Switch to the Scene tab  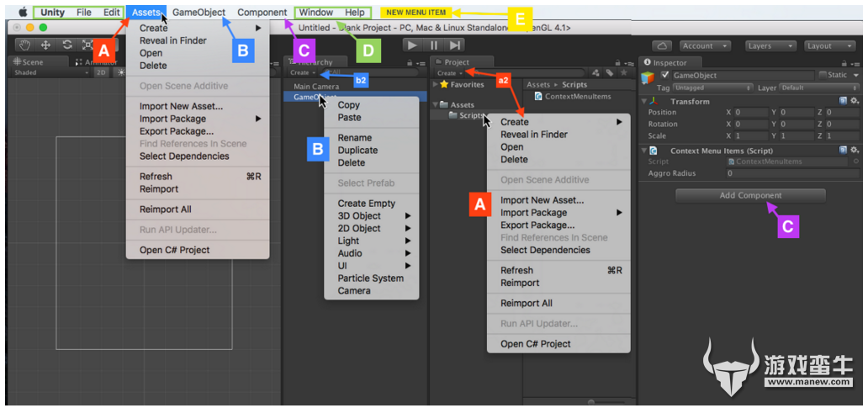[x=37, y=62]
